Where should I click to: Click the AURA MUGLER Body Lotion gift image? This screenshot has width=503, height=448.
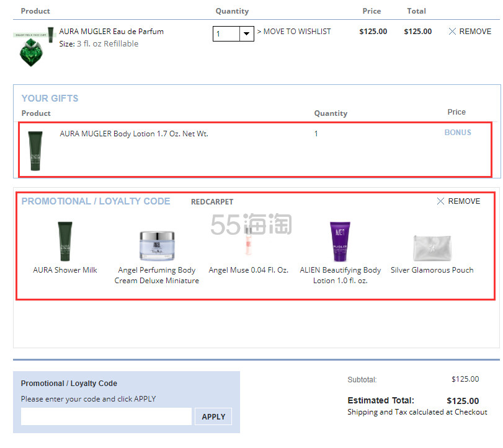pyautogui.click(x=36, y=149)
